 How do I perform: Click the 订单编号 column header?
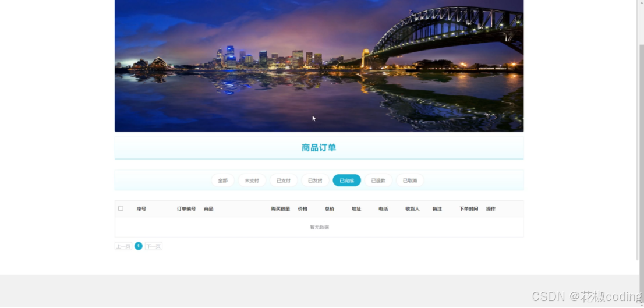pos(186,209)
